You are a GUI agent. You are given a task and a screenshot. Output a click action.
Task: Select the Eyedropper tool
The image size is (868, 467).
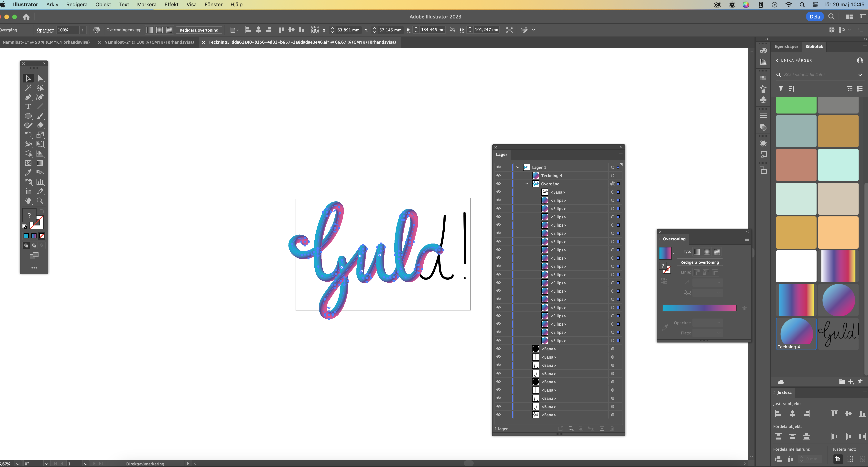click(28, 172)
